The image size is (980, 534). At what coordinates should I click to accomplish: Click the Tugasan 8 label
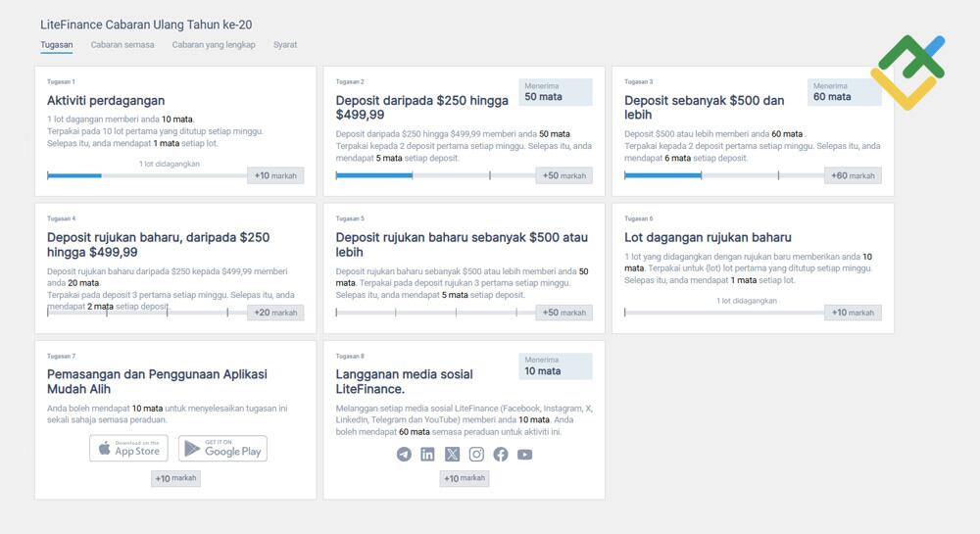click(x=350, y=356)
